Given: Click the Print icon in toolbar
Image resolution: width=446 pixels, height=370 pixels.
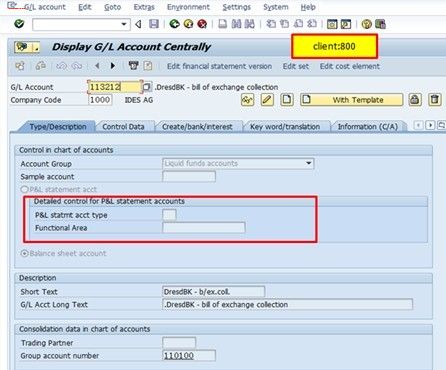Looking at the screenshot, I should coord(223,24).
